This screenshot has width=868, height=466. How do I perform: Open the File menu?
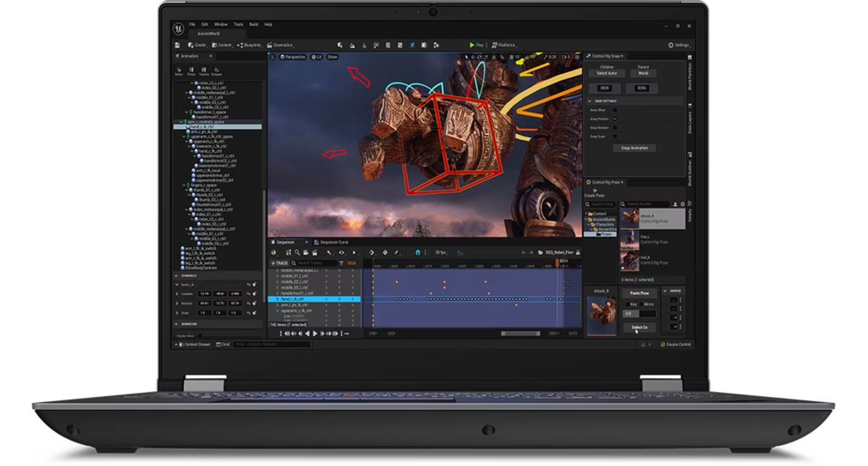pos(192,25)
